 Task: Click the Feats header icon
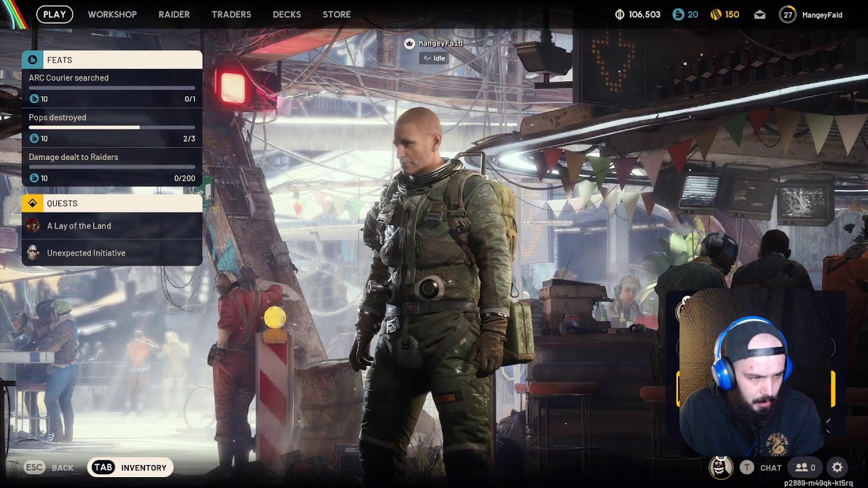point(33,60)
